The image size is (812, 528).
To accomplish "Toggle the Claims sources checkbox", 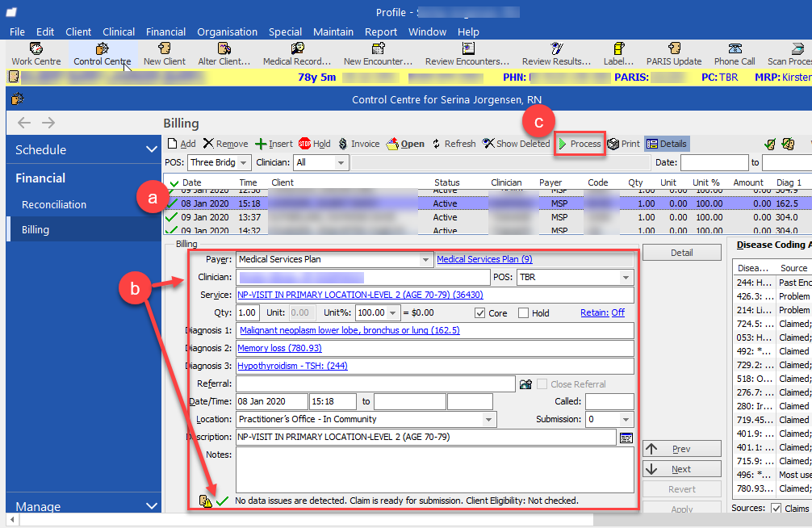I will [776, 508].
